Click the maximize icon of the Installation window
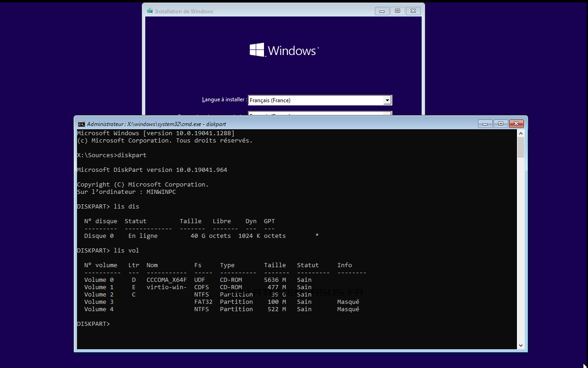The height and width of the screenshot is (368, 588). [397, 11]
